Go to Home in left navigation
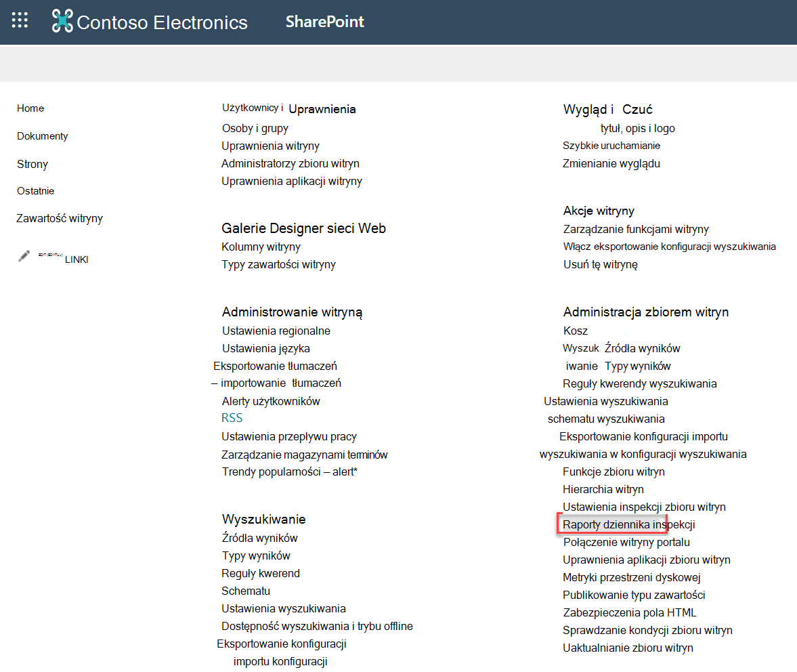The height and width of the screenshot is (672, 797). pyautogui.click(x=30, y=108)
